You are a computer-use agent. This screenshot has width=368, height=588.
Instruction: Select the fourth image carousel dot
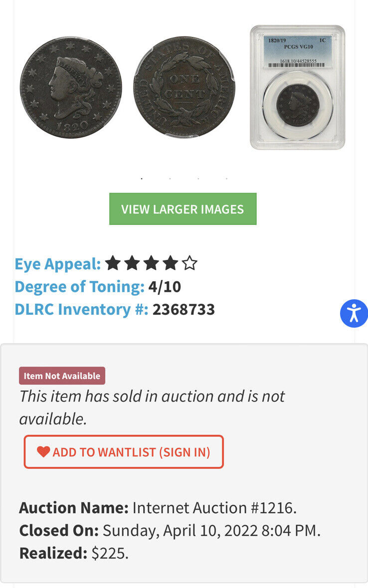[226, 178]
